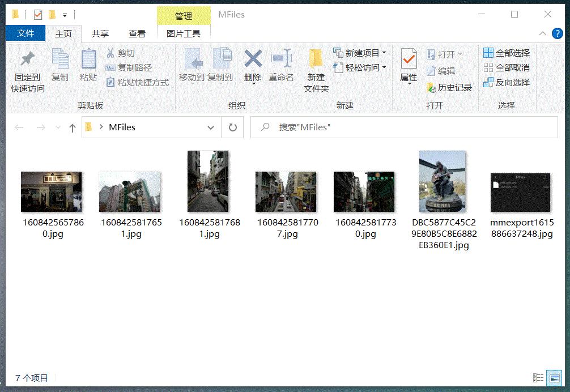Open the File (文件) menu tab

(25, 33)
